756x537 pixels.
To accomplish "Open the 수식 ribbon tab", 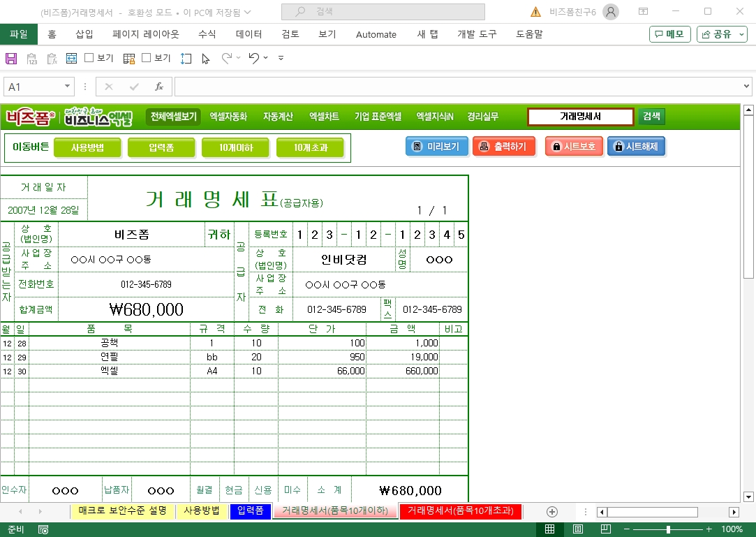I will [207, 34].
